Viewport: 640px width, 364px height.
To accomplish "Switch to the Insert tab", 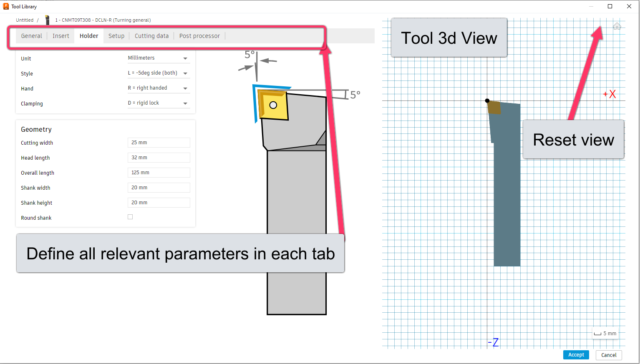I will point(61,36).
